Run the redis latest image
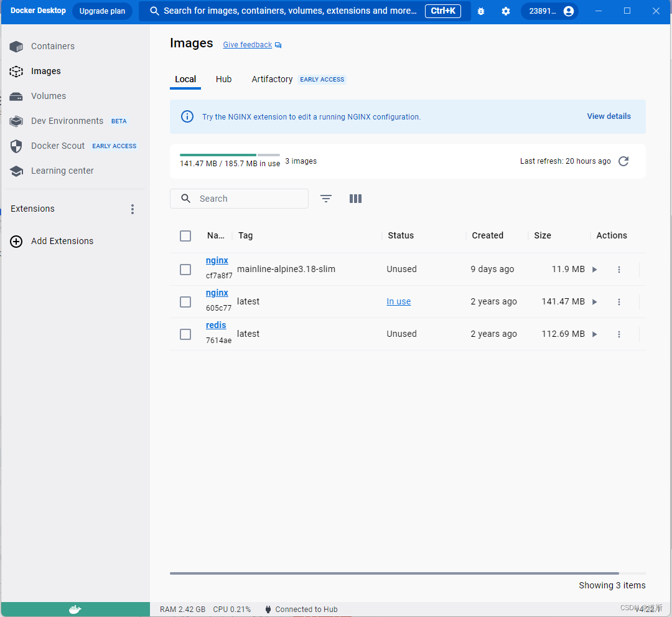672x617 pixels. 595,334
